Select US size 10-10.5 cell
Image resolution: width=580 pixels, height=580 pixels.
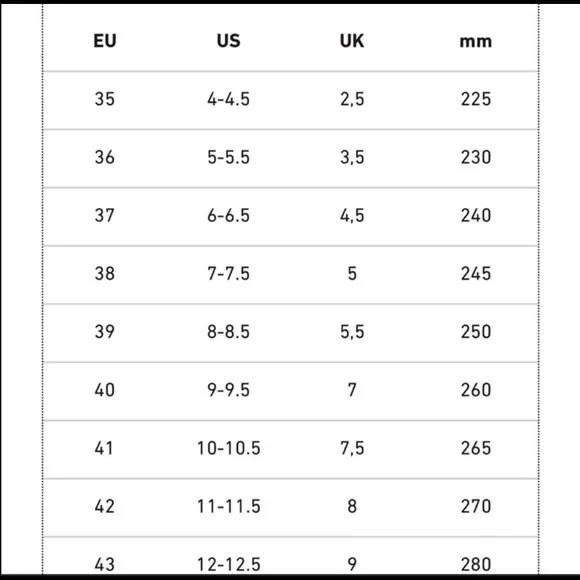click(229, 448)
